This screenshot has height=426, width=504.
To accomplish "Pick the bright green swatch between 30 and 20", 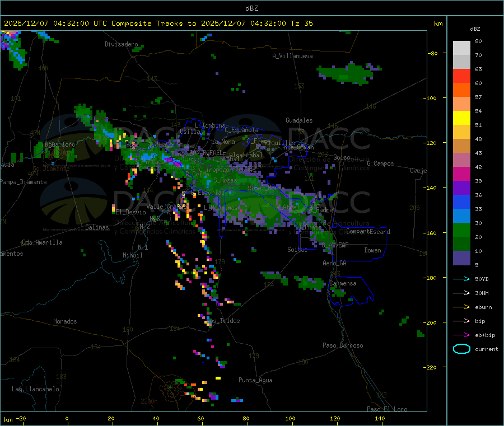I will [x=461, y=230].
